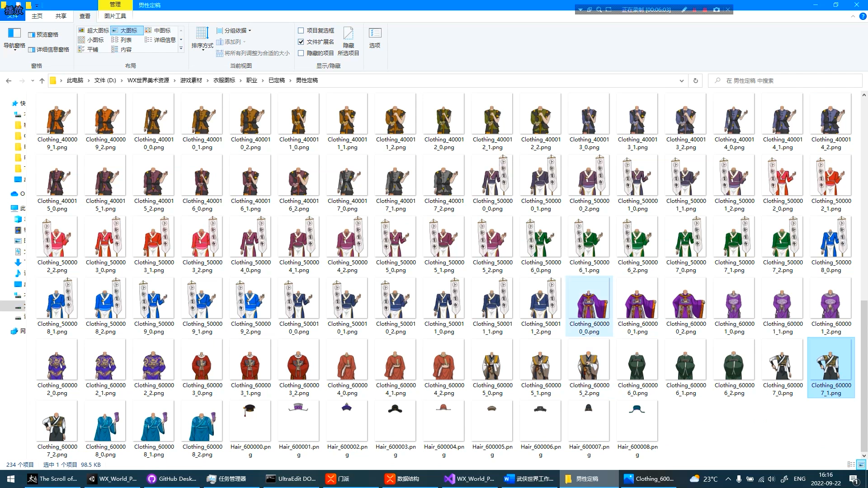Select thumbnail Clothing_600008_0.png teal robe
The width and height of the screenshot is (868, 488).
105,429
